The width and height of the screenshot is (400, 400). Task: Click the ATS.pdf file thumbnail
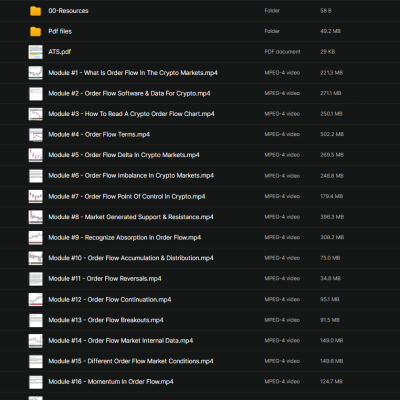tap(35, 52)
